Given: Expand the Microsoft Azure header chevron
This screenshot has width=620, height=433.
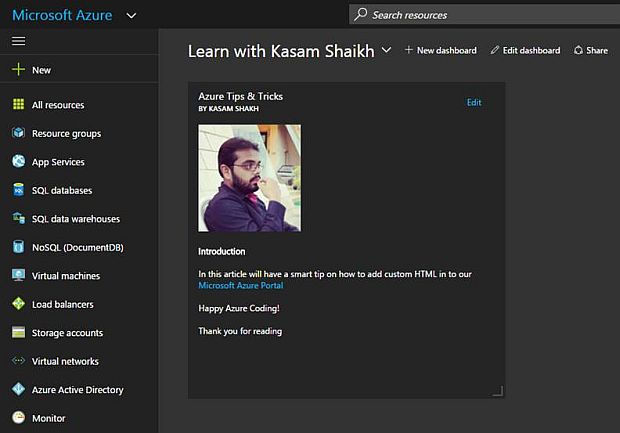Looking at the screenshot, I should click(132, 15).
